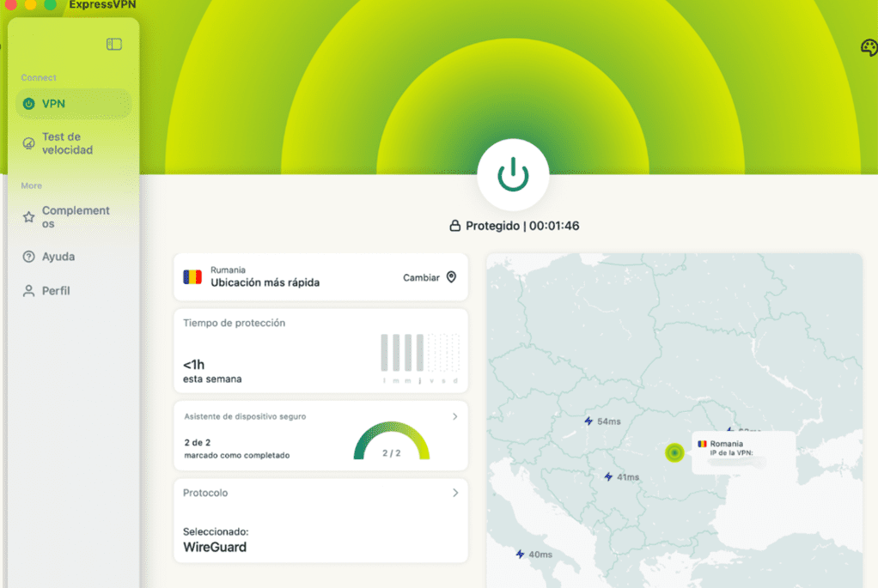Collapse the sidebar with the panel toggle
Viewport: 878px width, 588px height.
(114, 44)
